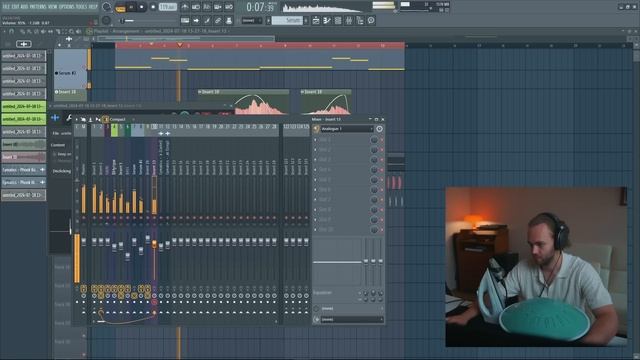Click the Record button in transport
The image size is (640, 360).
point(153,7)
